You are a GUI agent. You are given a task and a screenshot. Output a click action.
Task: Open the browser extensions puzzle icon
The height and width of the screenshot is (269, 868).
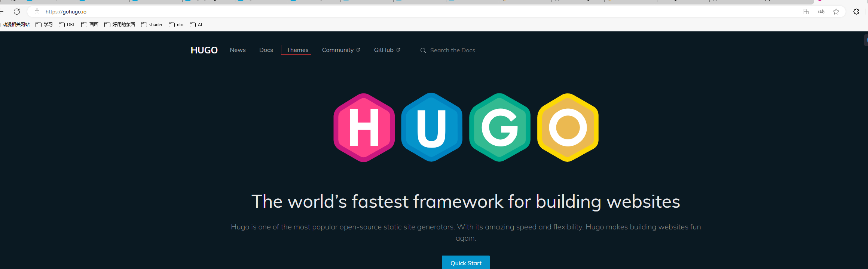pyautogui.click(x=856, y=12)
